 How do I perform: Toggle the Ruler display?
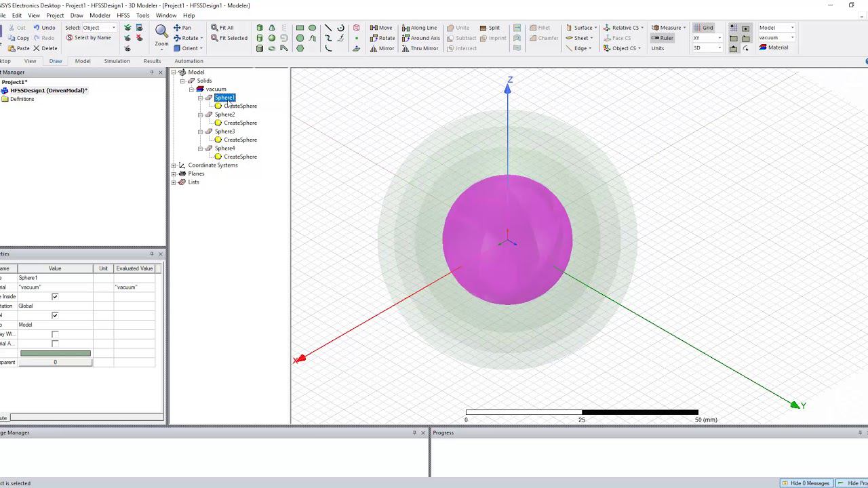663,38
